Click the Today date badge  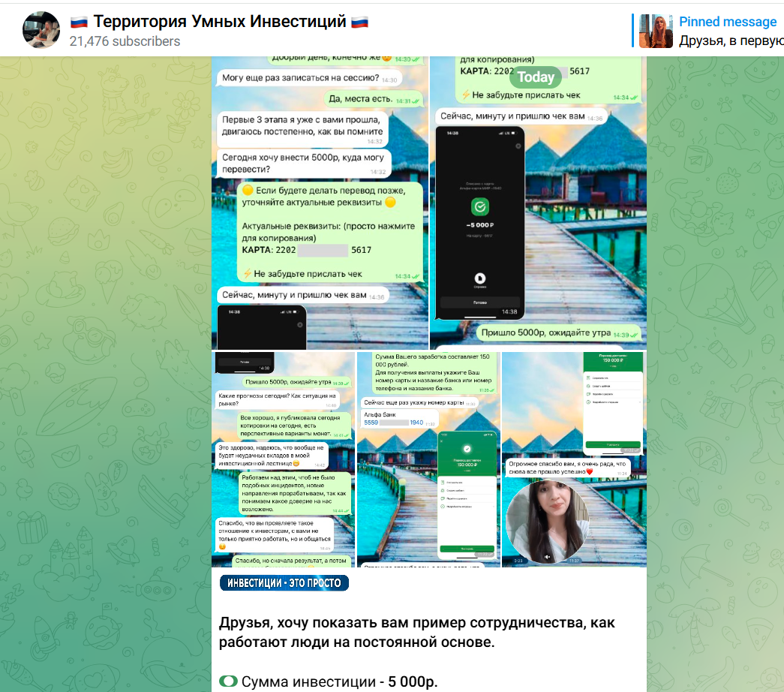pos(536,77)
